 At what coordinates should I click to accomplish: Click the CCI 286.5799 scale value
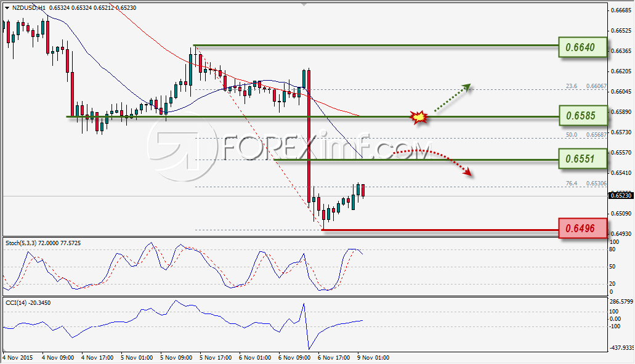click(x=621, y=302)
